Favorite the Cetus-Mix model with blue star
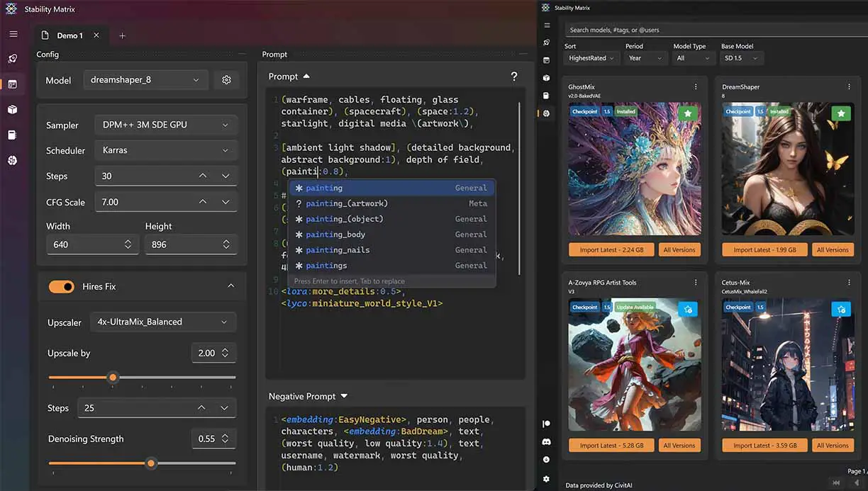This screenshot has height=491, width=868. (x=840, y=309)
